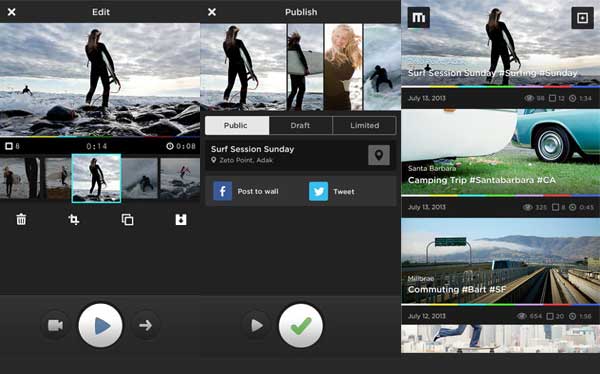Click the location pin button
The height and width of the screenshot is (374, 600).
point(379,155)
